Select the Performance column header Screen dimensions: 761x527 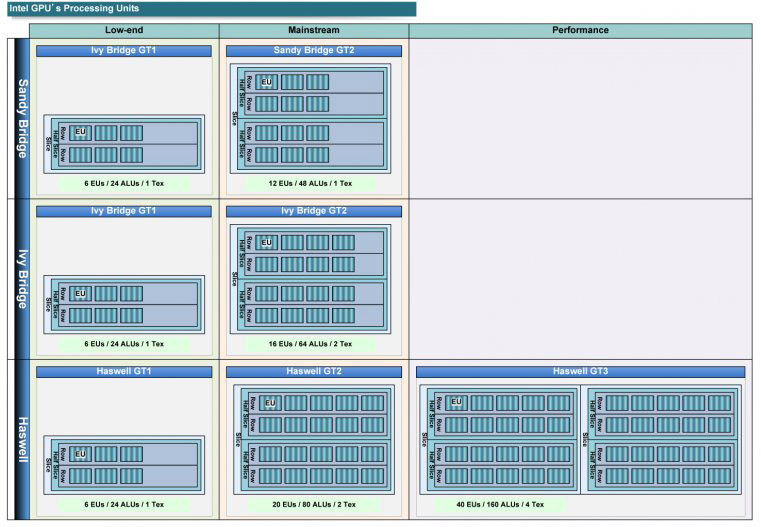click(x=580, y=30)
